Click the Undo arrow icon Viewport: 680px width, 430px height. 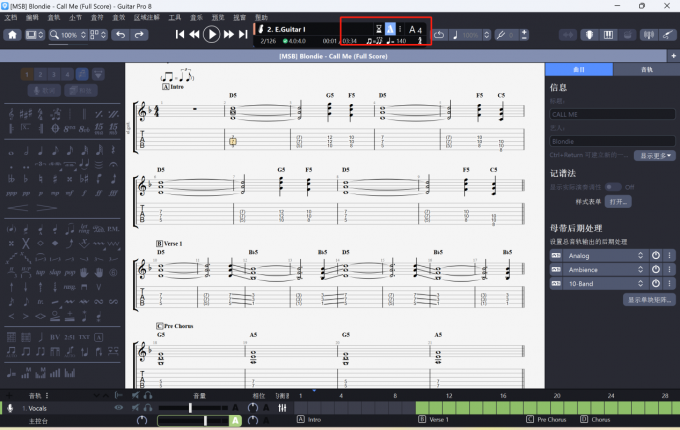coord(120,35)
